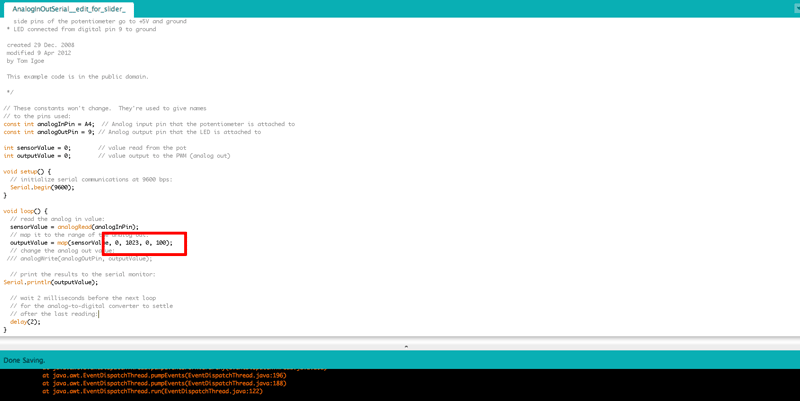Click console line 'pumpEvents(EventDispatchThread.java:188)'
800x401 pixels.
pos(164,383)
